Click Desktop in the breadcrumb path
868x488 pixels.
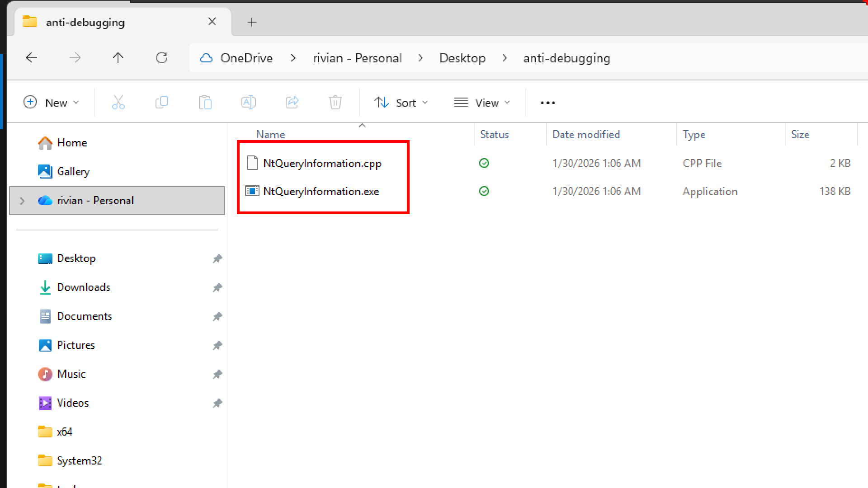click(462, 58)
